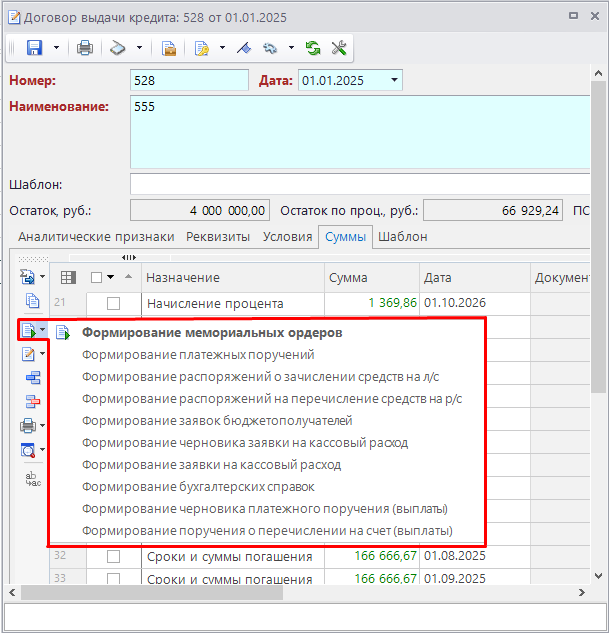
Task: Tick the checkbox in row 21
Action: click(x=113, y=303)
